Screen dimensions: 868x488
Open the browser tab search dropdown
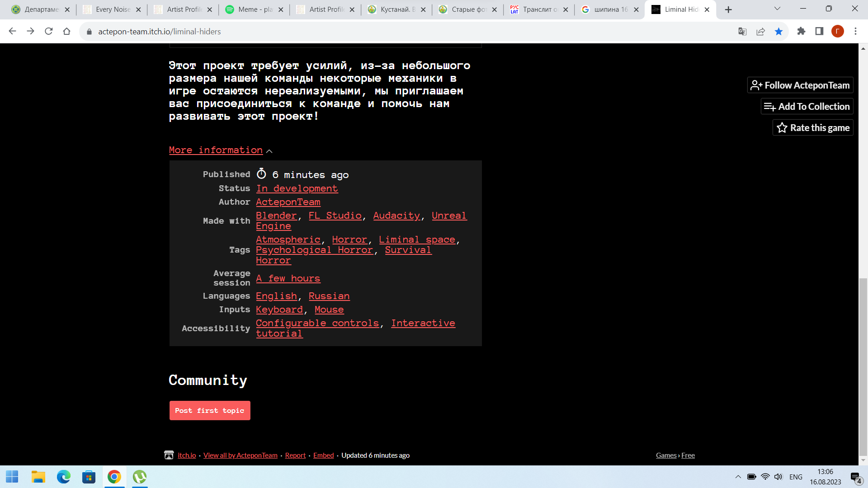[777, 9]
